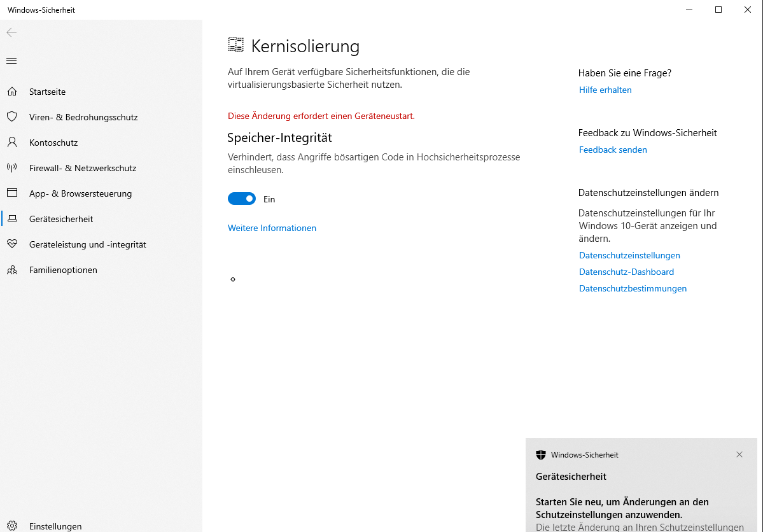Click the Firewall- & Netzwerkschutz antenna icon

click(x=11, y=168)
